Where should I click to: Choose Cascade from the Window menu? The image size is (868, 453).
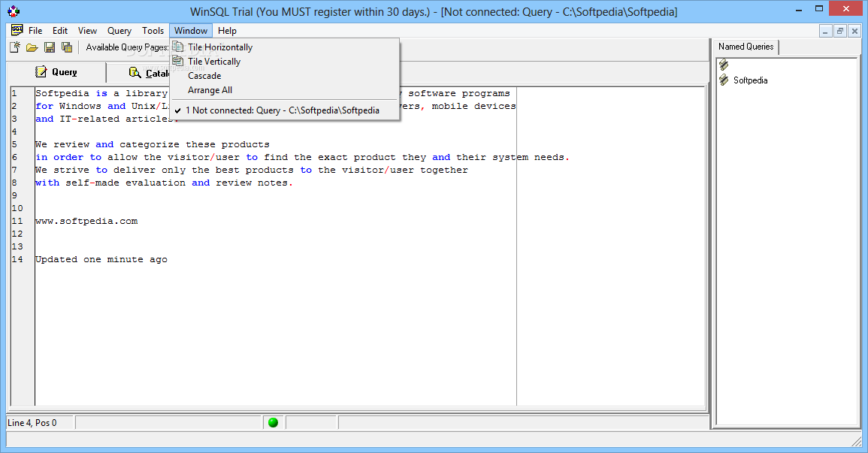tap(285, 76)
